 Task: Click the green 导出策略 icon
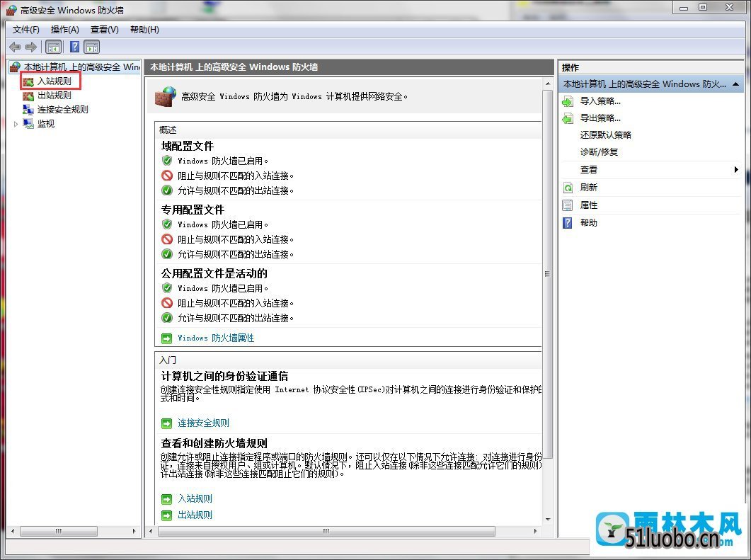tap(568, 118)
